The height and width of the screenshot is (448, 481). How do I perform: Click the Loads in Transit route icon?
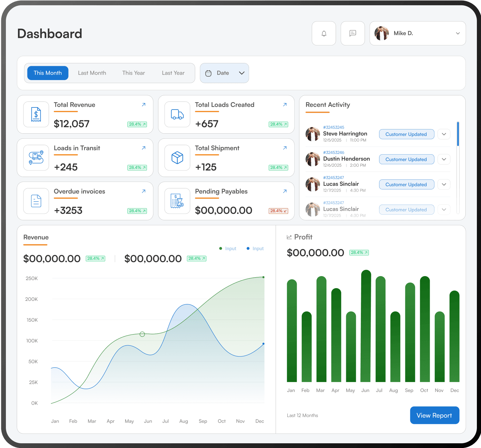click(x=36, y=158)
